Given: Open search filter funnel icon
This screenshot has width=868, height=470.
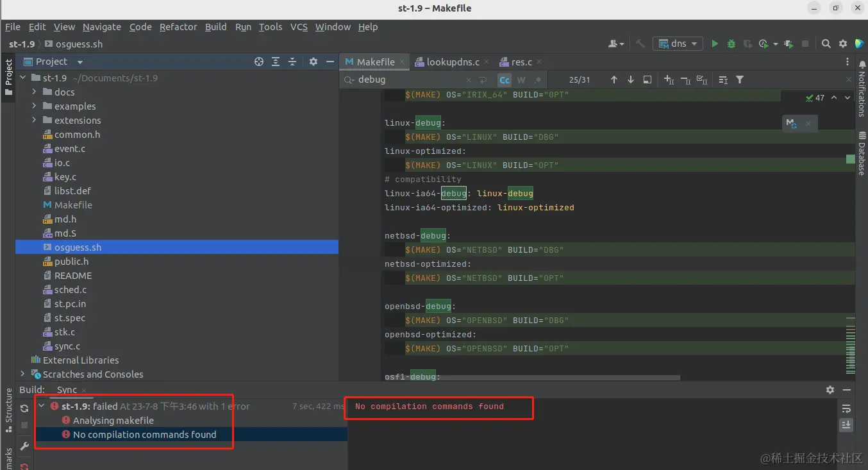Looking at the screenshot, I should click(740, 80).
